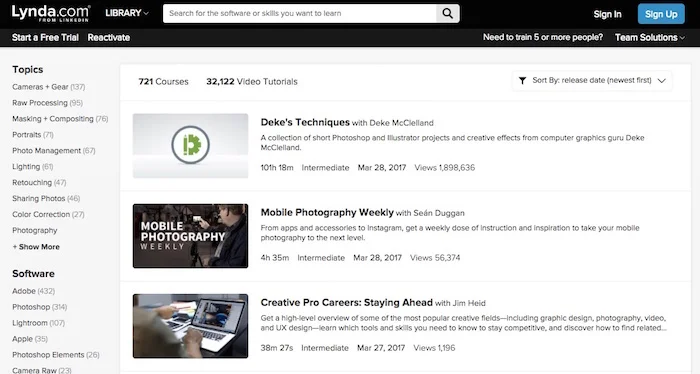Click the 721 Courses count
Screen dimensions: 700x374
163,82
